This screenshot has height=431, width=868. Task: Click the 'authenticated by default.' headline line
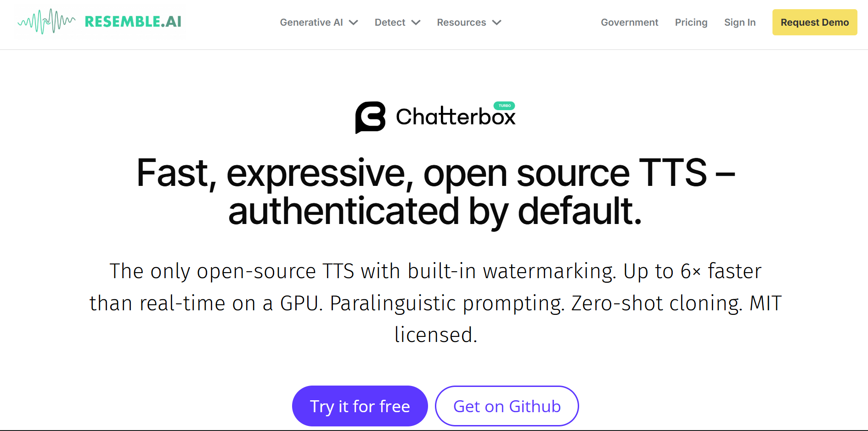[435, 211]
